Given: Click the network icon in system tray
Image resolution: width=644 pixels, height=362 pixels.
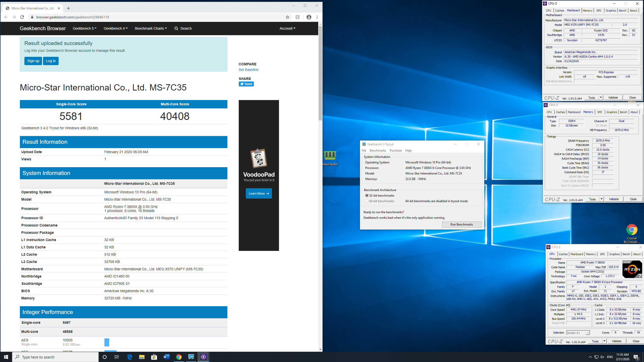Looking at the screenshot, I should click(596, 357).
